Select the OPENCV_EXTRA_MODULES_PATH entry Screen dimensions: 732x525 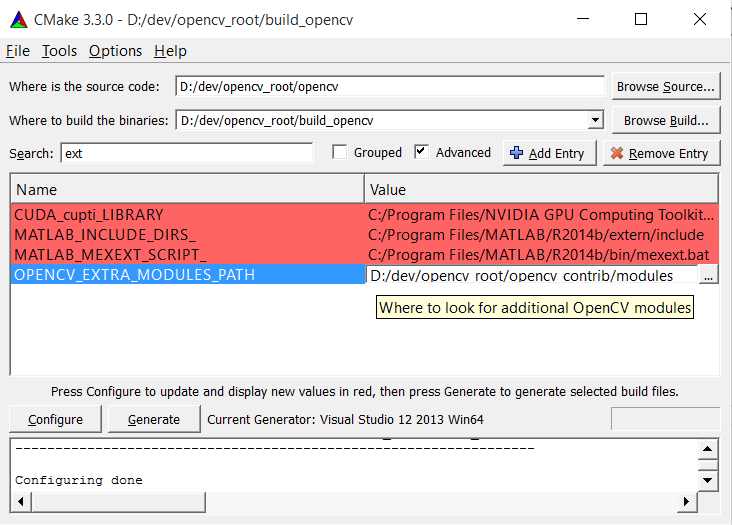[x=188, y=274]
